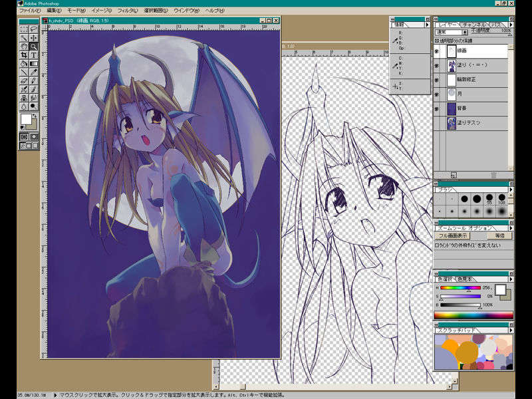Open the ファイル menu

click(x=30, y=11)
